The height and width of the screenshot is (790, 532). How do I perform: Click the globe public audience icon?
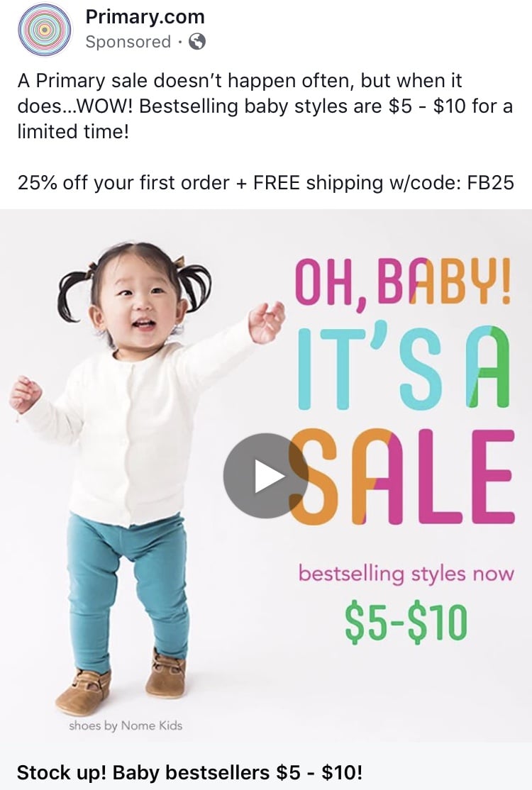point(197,41)
